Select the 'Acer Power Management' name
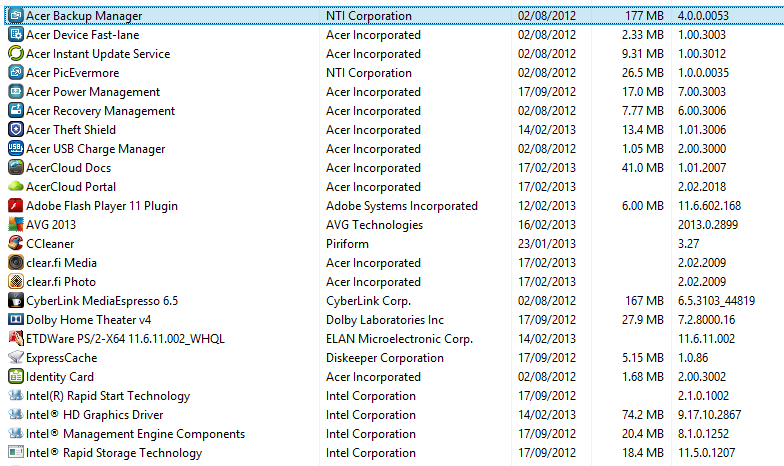The height and width of the screenshot is (466, 784). 93,92
